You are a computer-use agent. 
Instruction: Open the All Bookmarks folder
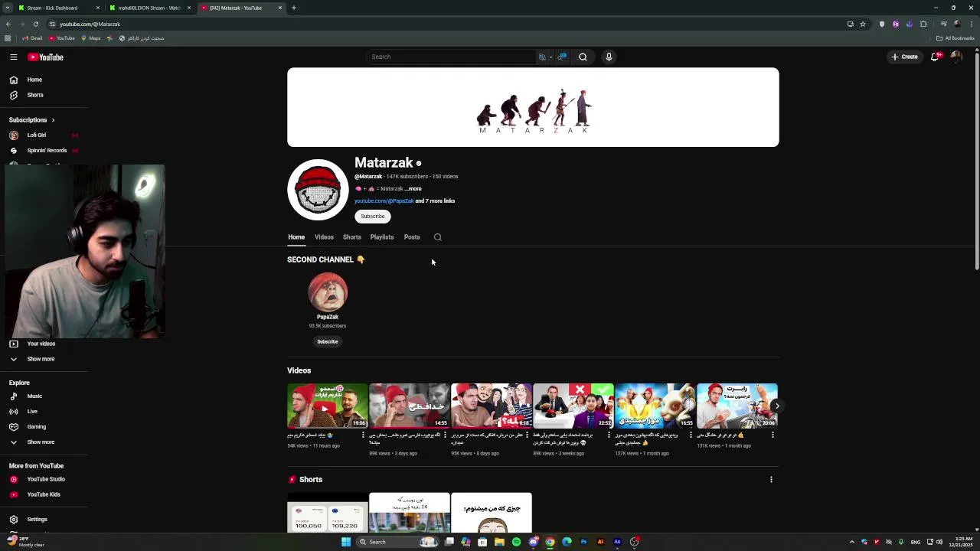tap(955, 38)
